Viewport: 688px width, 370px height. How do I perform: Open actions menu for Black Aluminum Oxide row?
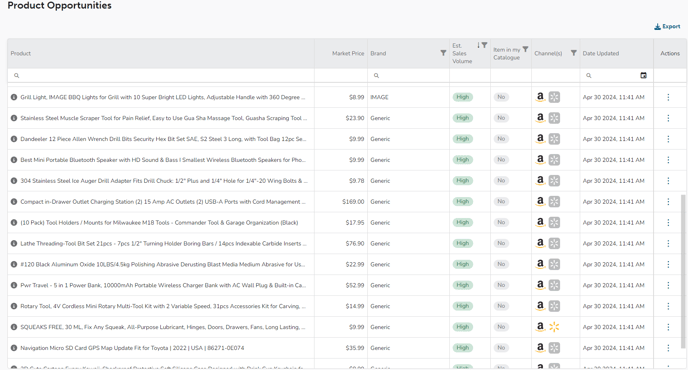[x=668, y=264]
